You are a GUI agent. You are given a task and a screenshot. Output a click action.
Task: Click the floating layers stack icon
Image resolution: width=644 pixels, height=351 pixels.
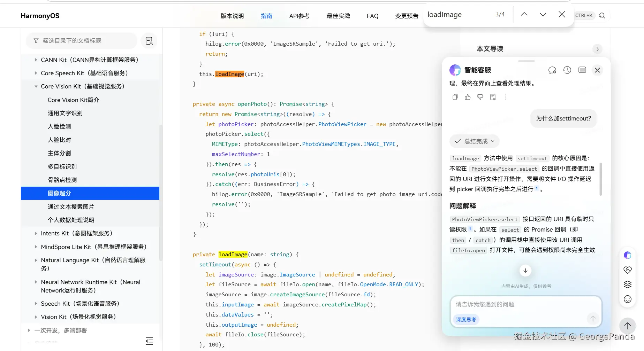point(628,284)
